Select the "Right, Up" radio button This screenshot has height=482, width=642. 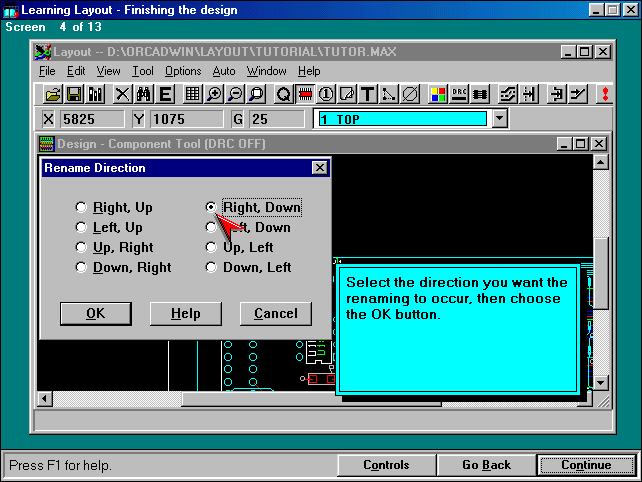81,208
